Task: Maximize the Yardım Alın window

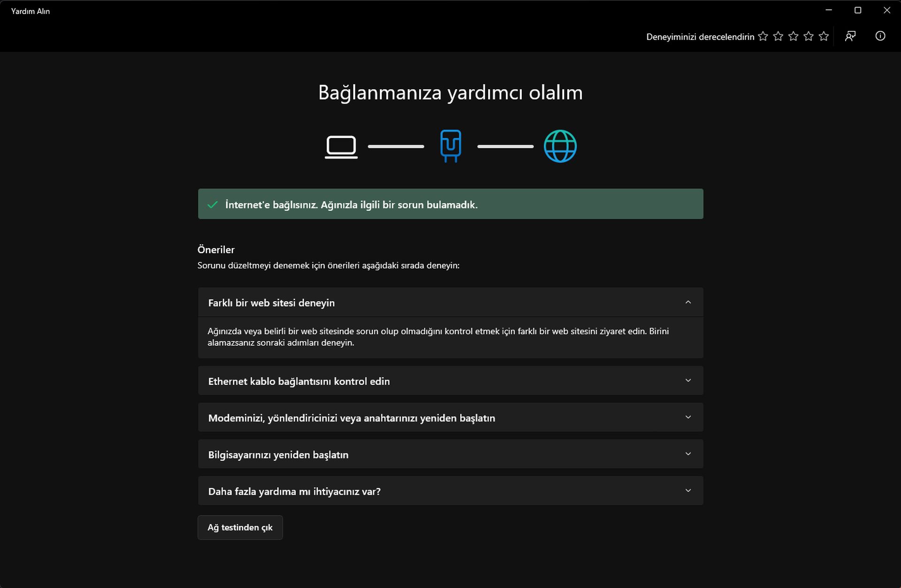Action: coord(858,10)
